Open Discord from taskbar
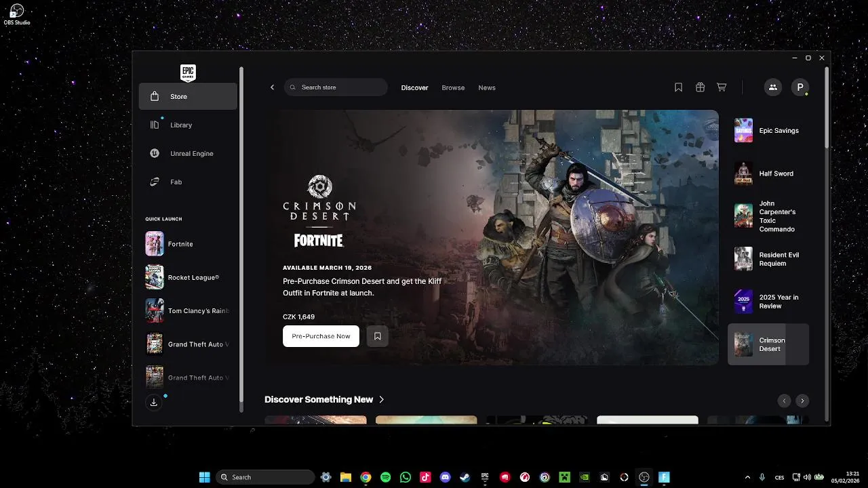The height and width of the screenshot is (488, 868). click(x=445, y=477)
